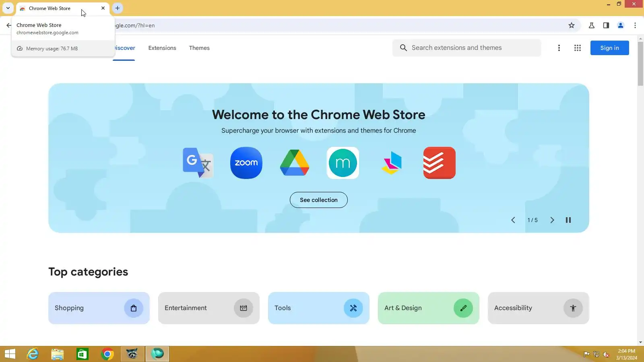This screenshot has width=644, height=362.
Task: Click the See collection button
Action: (x=319, y=200)
